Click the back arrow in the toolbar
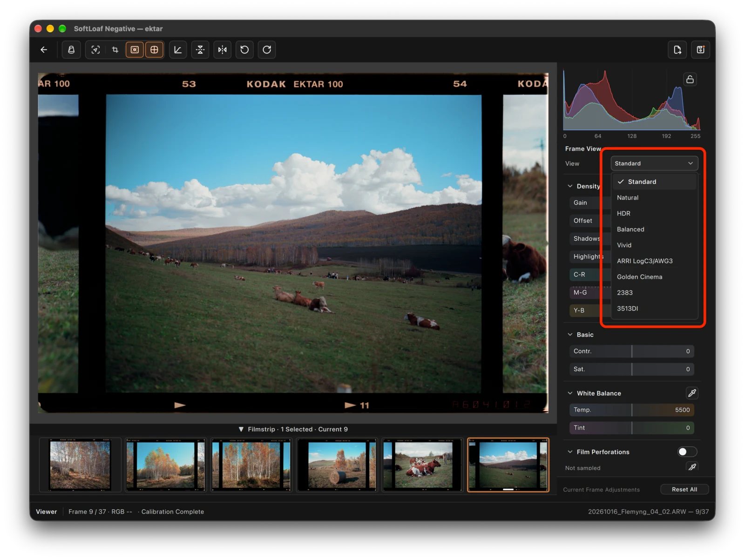The image size is (745, 560). [x=44, y=50]
